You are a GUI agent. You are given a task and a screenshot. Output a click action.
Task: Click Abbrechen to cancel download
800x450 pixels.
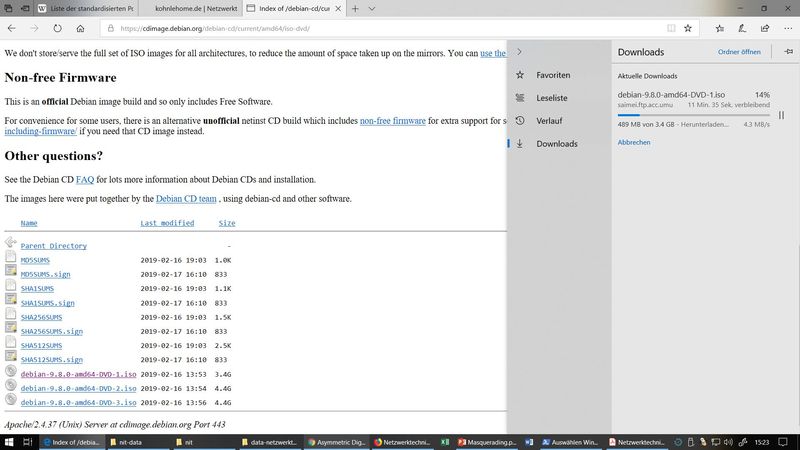634,142
